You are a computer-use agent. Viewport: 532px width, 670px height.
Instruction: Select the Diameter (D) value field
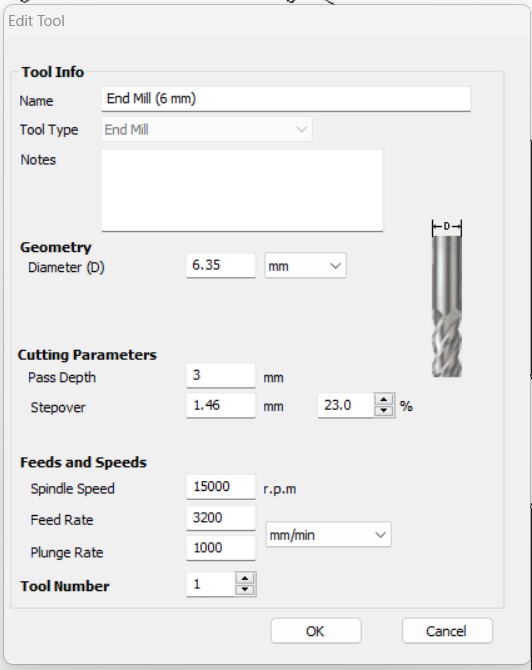(221, 265)
